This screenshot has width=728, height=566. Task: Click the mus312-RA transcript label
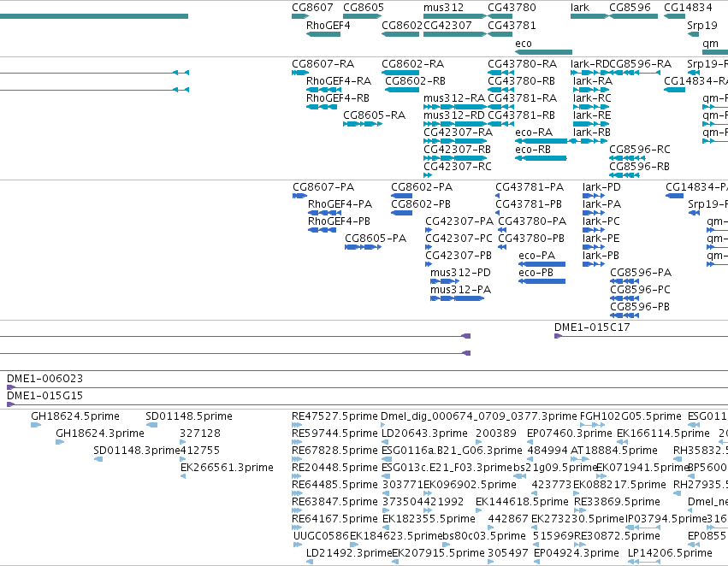(454, 98)
